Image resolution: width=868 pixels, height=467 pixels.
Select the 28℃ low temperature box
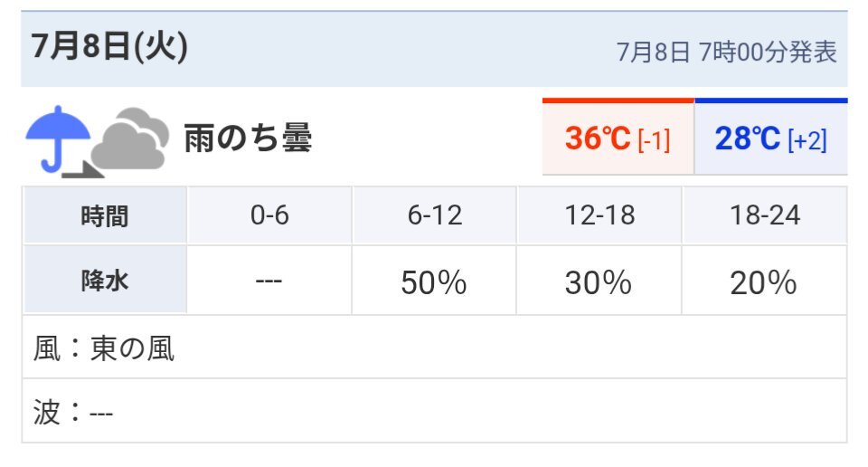click(771, 137)
